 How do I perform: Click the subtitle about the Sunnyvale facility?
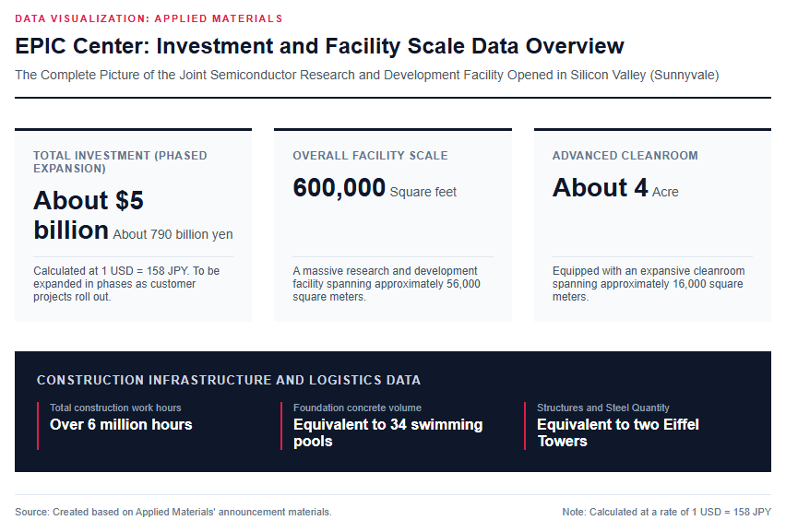(x=367, y=75)
